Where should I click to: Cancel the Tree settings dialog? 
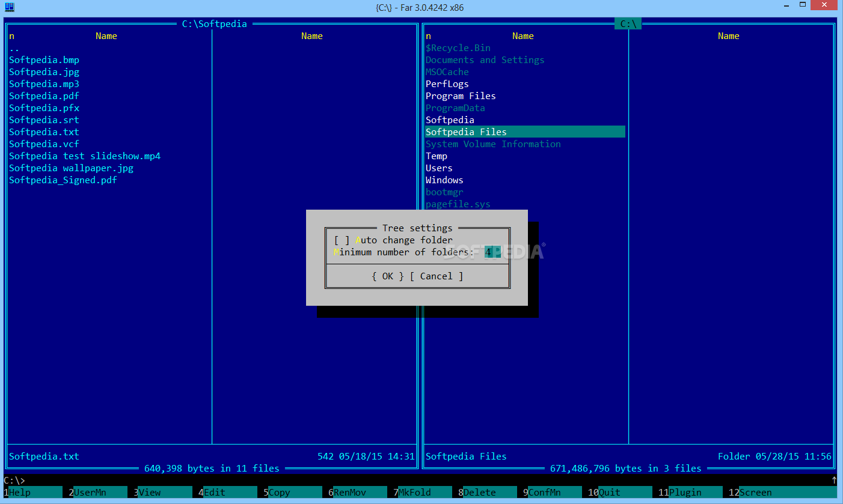(x=437, y=276)
